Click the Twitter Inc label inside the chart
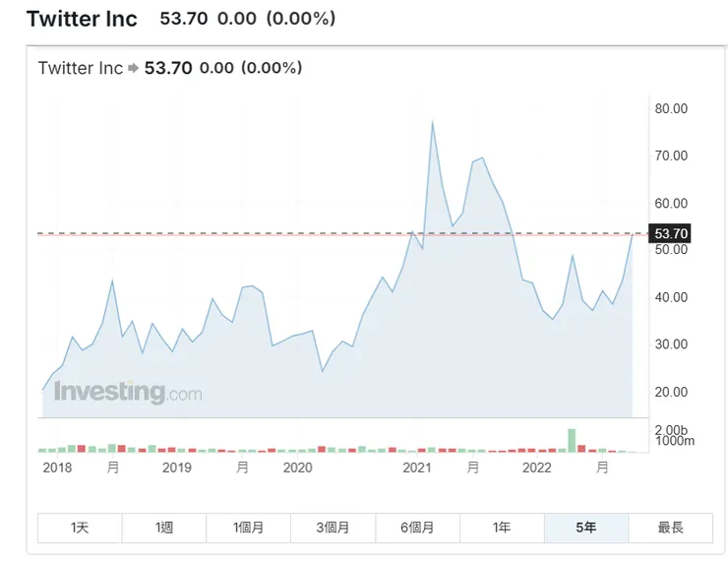The image size is (728, 561). click(x=80, y=68)
